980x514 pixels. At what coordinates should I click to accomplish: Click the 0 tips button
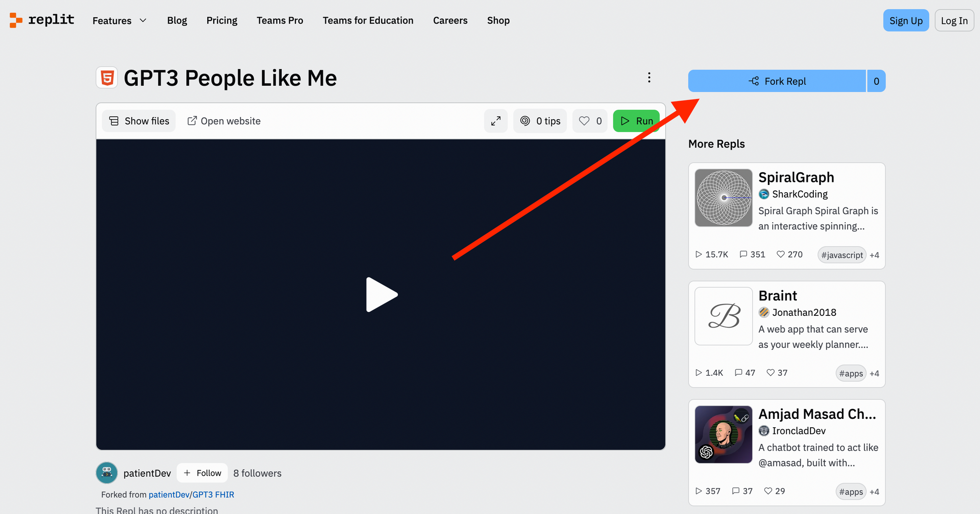click(x=540, y=121)
